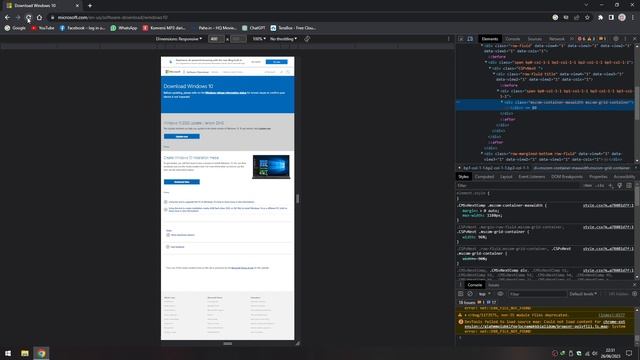
Task: Switch to the Network tab
Action: [556, 39]
